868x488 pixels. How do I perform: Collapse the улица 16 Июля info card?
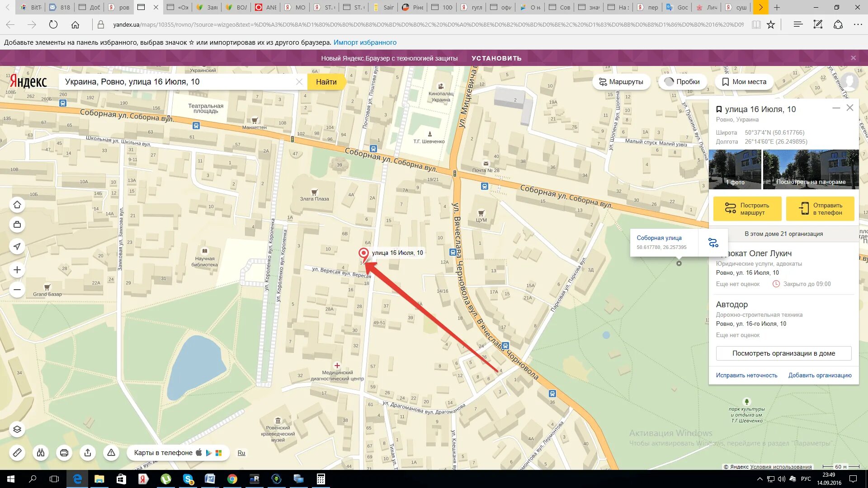click(836, 108)
